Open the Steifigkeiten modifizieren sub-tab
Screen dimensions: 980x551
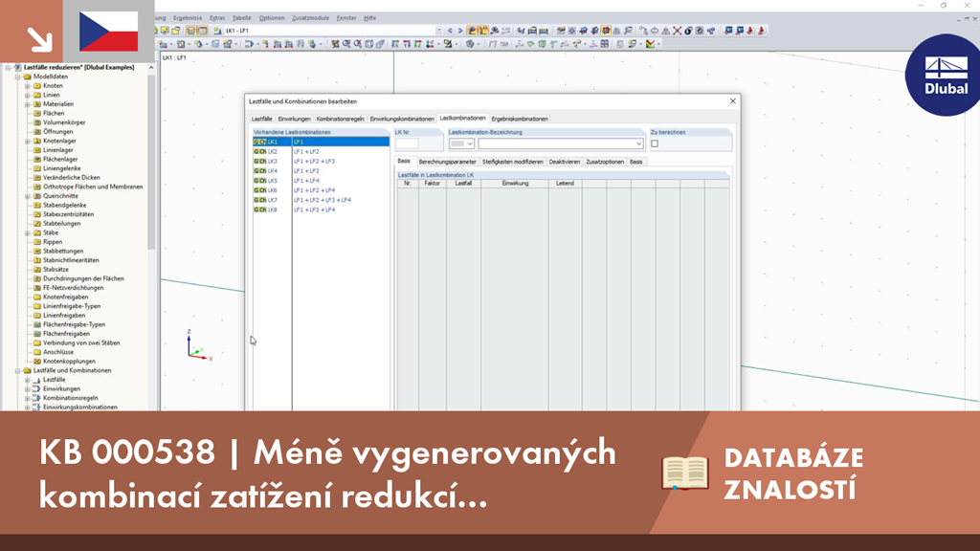tap(513, 162)
